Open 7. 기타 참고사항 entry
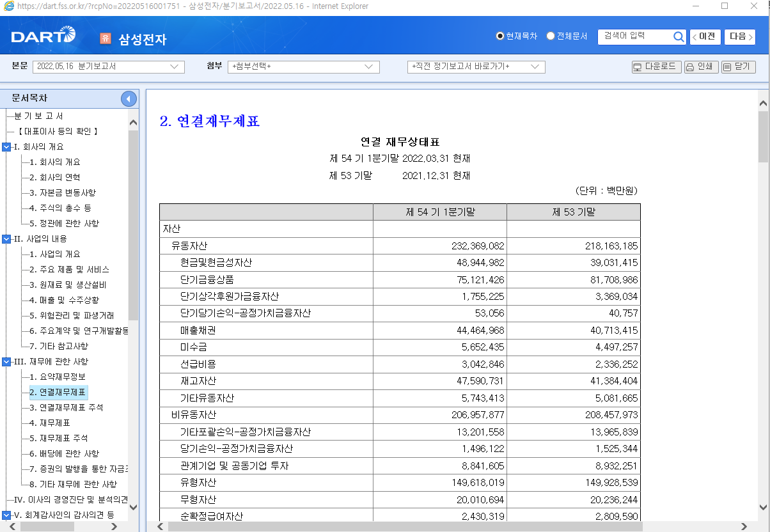Screen dimensions: 770x532 point(59,347)
